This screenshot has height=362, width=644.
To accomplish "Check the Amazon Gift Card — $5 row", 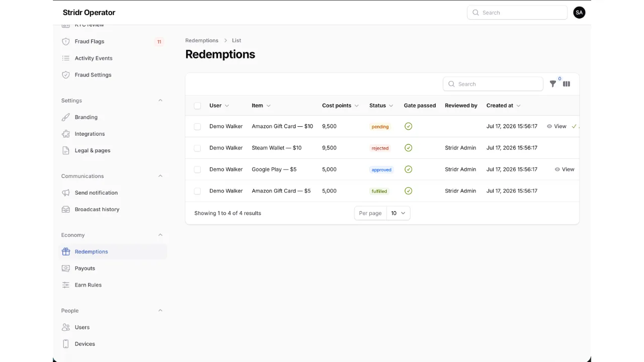I will [x=197, y=191].
